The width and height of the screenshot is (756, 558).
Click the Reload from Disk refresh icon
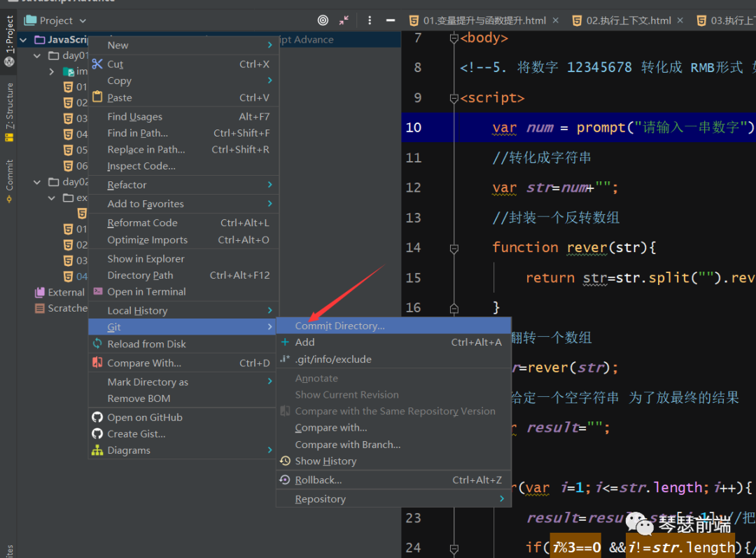point(97,344)
